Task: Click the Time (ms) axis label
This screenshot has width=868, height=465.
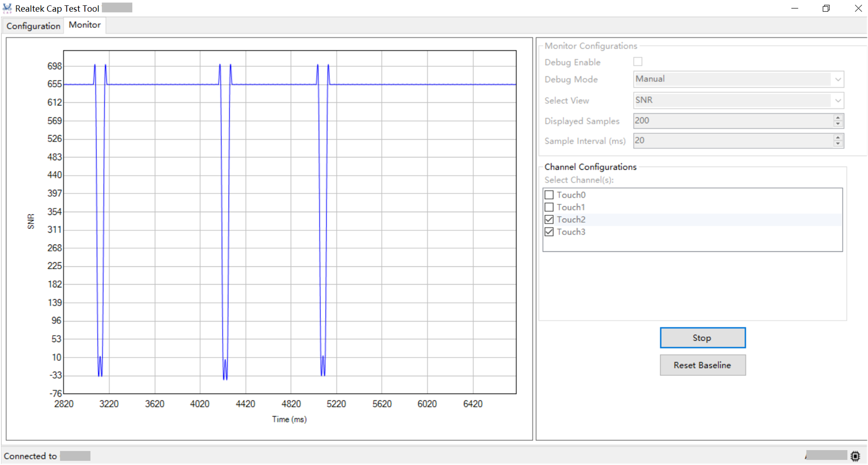Action: click(x=290, y=419)
